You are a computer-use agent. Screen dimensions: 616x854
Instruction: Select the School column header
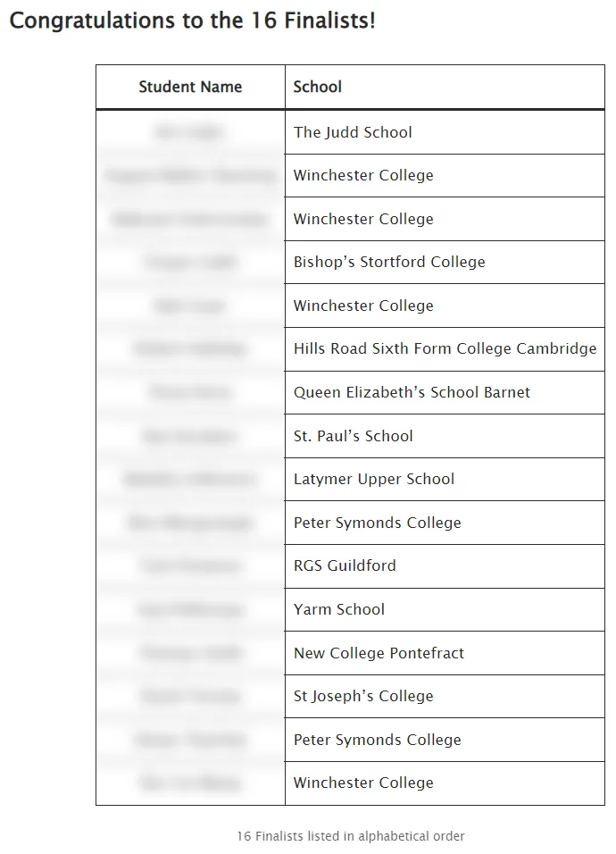tap(318, 88)
